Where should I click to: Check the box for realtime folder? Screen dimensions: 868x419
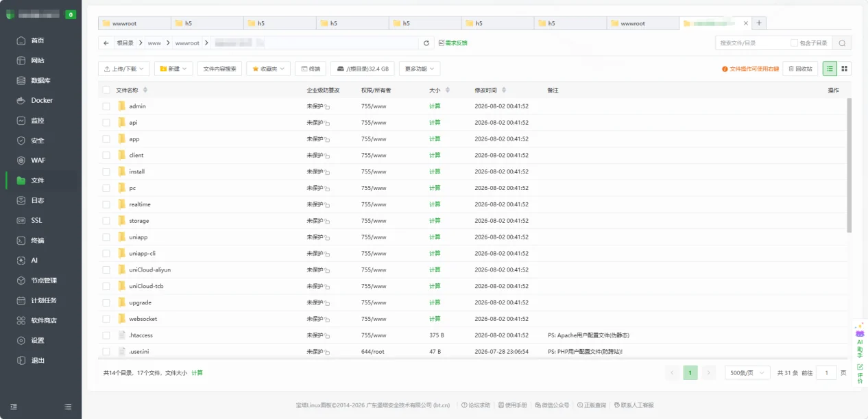(x=106, y=204)
